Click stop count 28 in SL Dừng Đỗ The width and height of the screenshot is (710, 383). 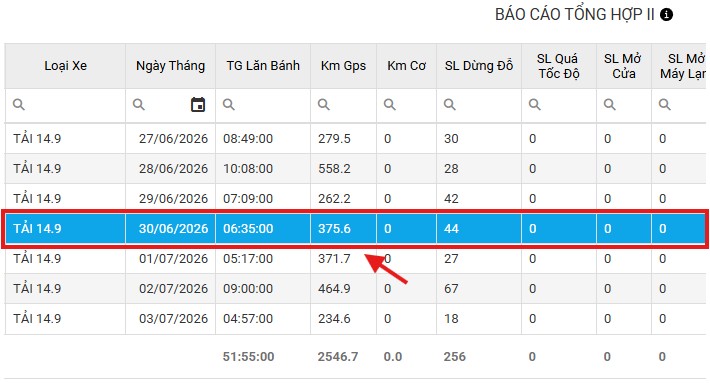451,168
